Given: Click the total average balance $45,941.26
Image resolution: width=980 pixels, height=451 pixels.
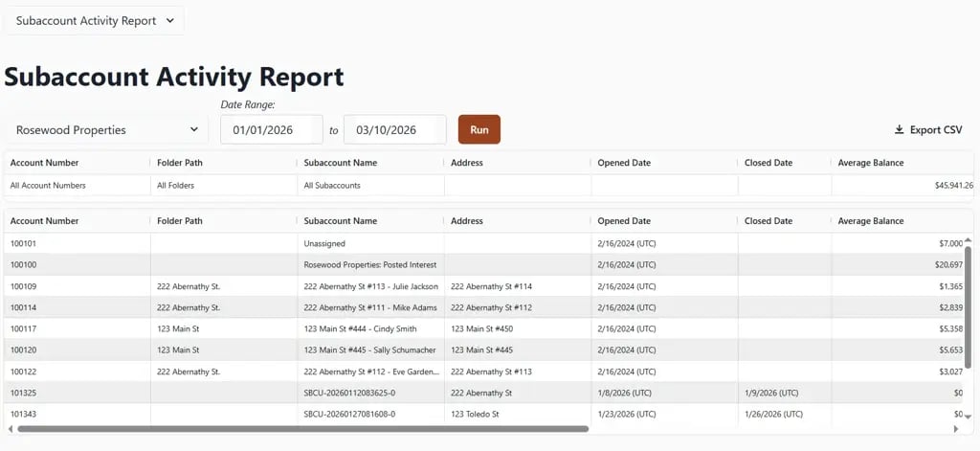Looking at the screenshot, I should tap(954, 186).
